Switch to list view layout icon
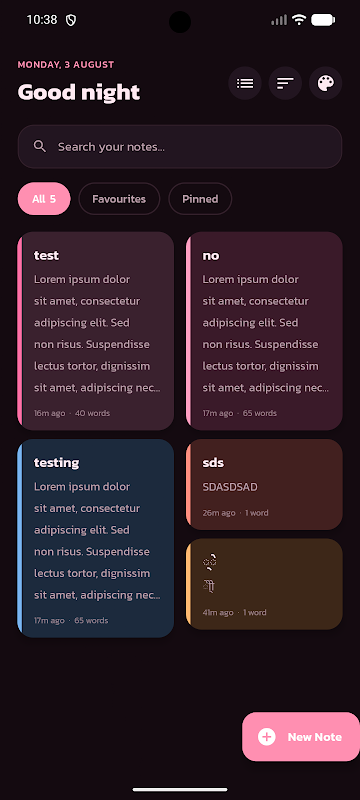Viewport: 360px width, 800px height. pyautogui.click(x=245, y=83)
